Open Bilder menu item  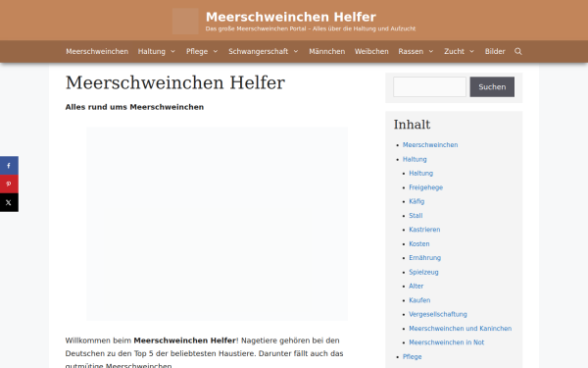[495, 51]
